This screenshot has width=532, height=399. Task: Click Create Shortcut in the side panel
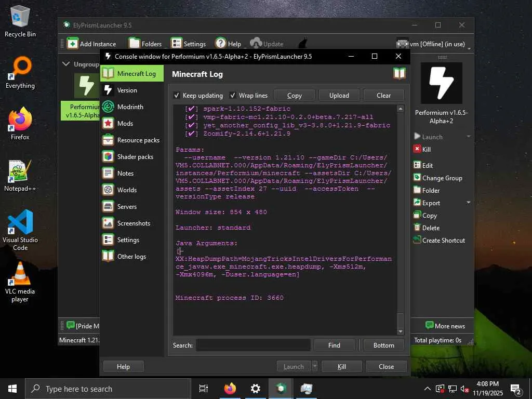[x=439, y=240]
